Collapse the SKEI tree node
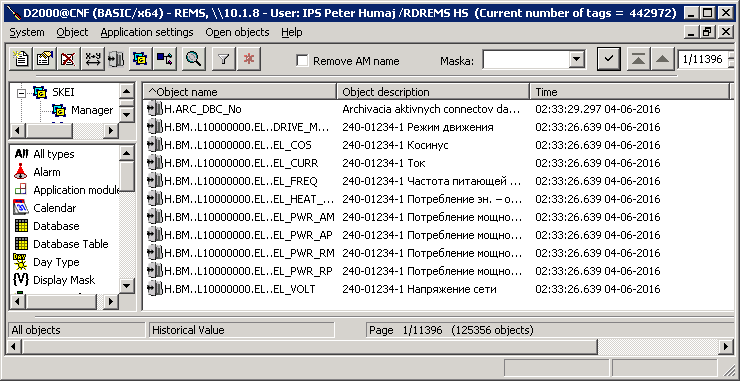Screen dimensions: 740x381 20,93
